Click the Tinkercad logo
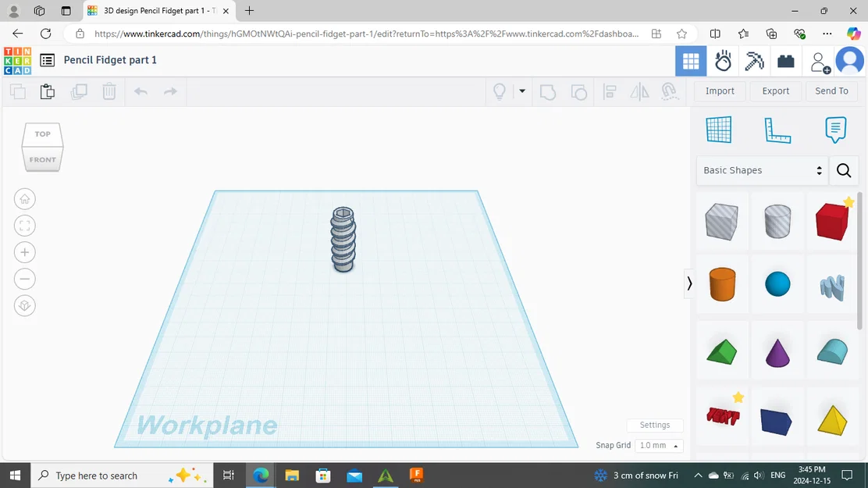Screen dimensions: 868x488 (x=17, y=60)
